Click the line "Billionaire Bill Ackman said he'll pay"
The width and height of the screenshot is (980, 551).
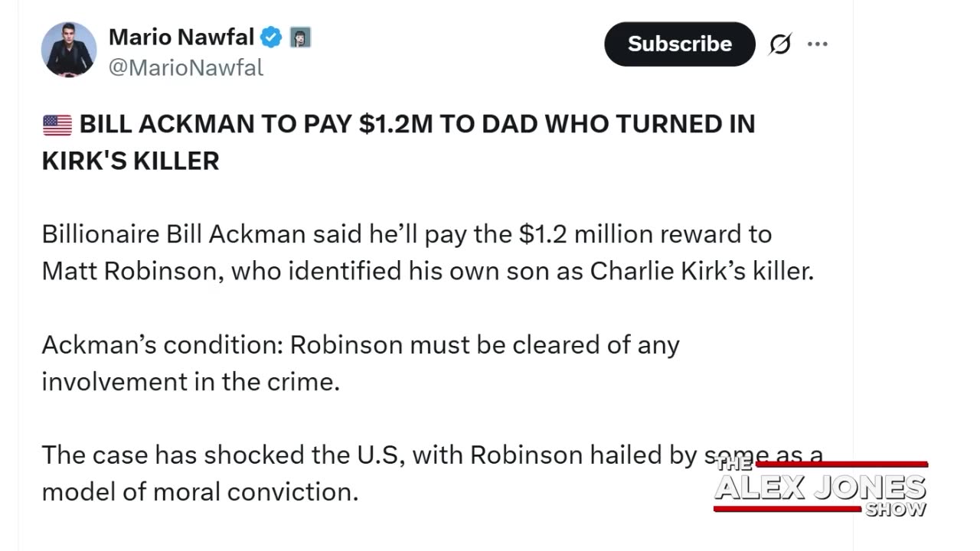pos(407,234)
